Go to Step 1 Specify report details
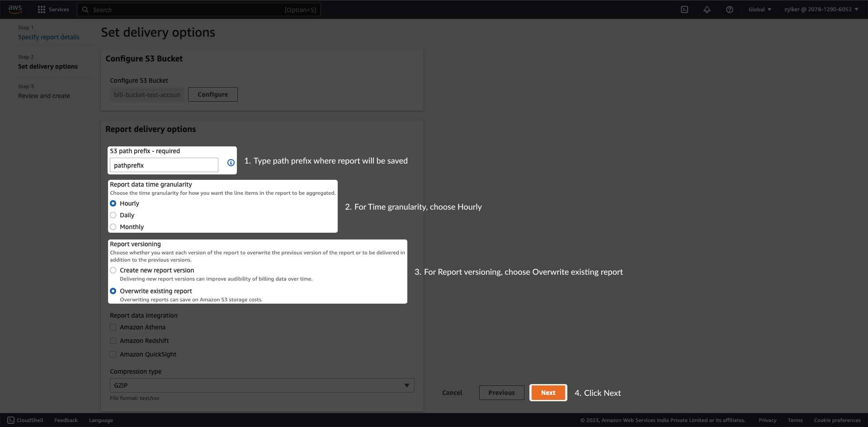 [49, 37]
